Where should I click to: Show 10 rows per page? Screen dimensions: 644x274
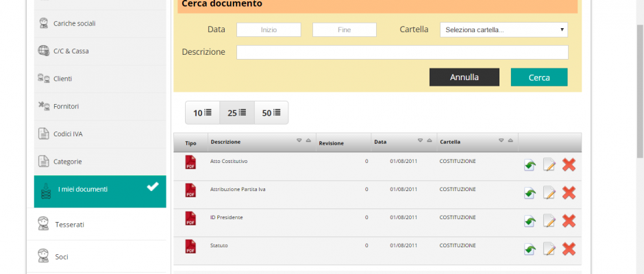[203, 112]
